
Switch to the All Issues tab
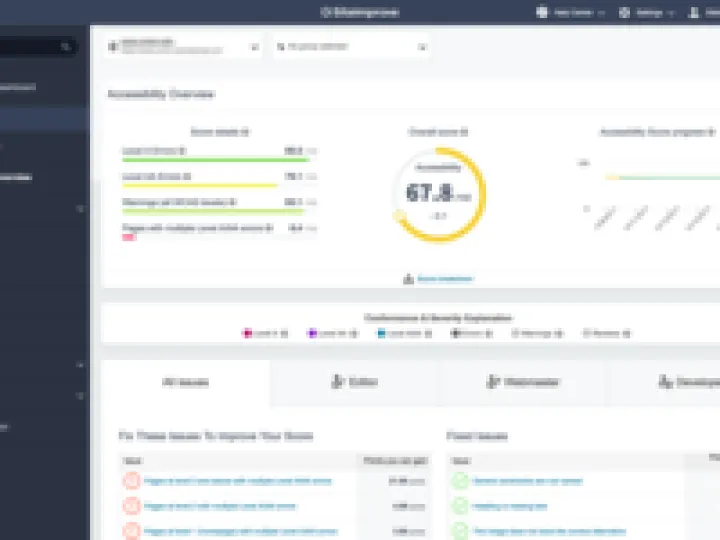[x=185, y=382]
